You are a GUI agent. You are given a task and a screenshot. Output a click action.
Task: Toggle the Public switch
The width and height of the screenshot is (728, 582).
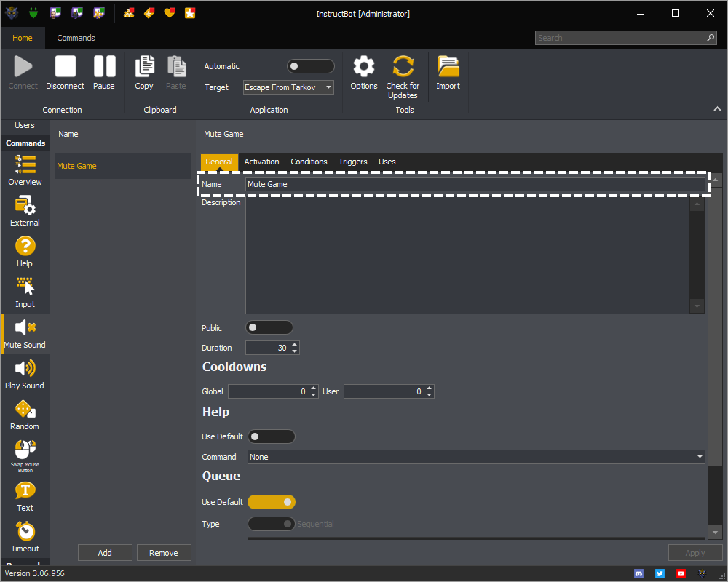click(269, 327)
